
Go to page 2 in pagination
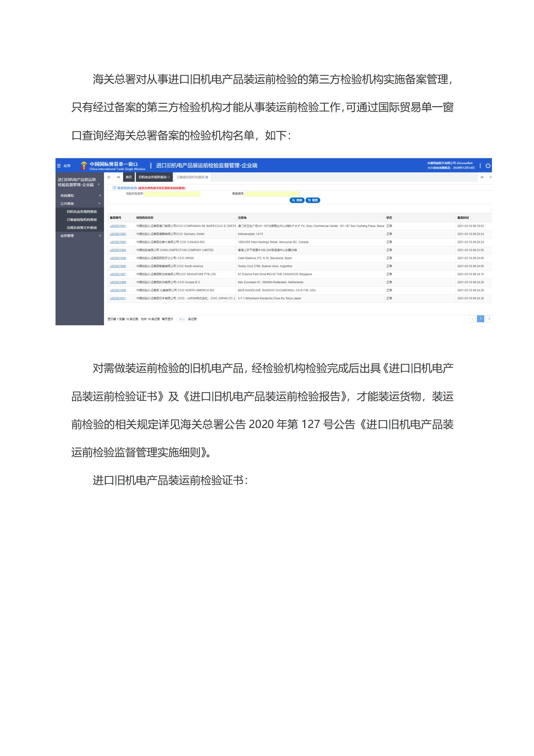tap(489, 319)
